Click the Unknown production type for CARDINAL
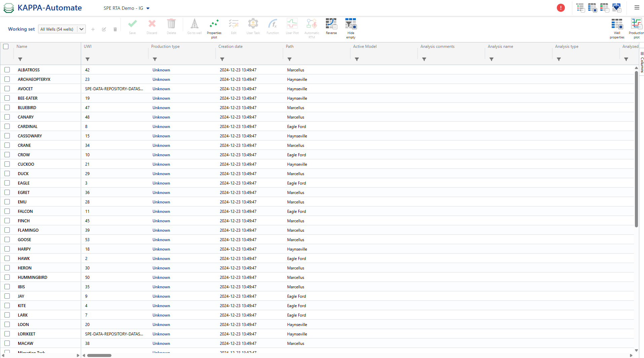The image size is (644, 358). point(161,127)
